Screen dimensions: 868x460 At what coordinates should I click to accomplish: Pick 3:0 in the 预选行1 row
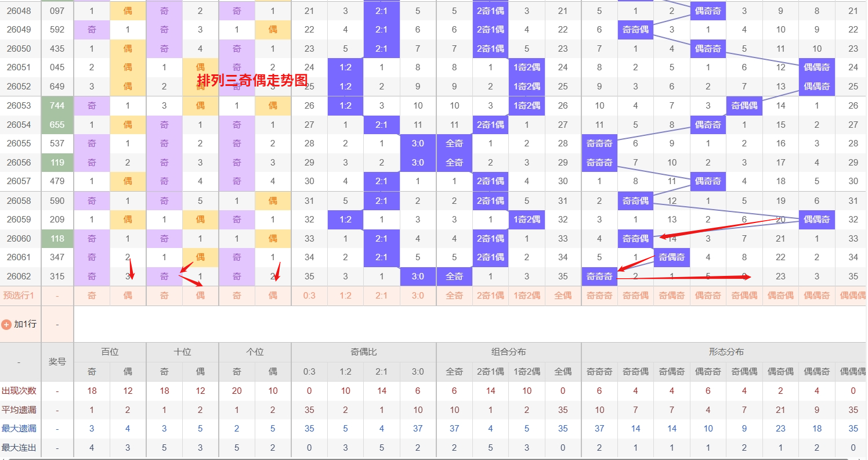click(418, 296)
